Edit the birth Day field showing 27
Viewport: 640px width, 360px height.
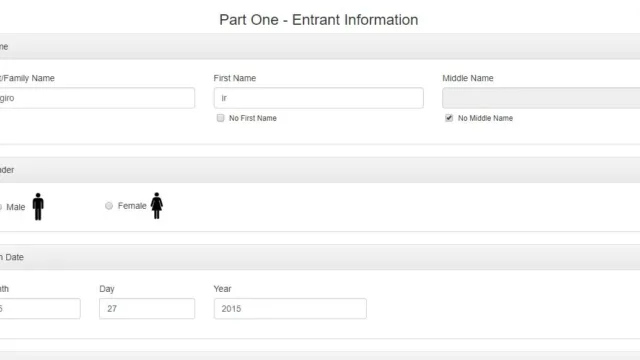[x=147, y=309]
